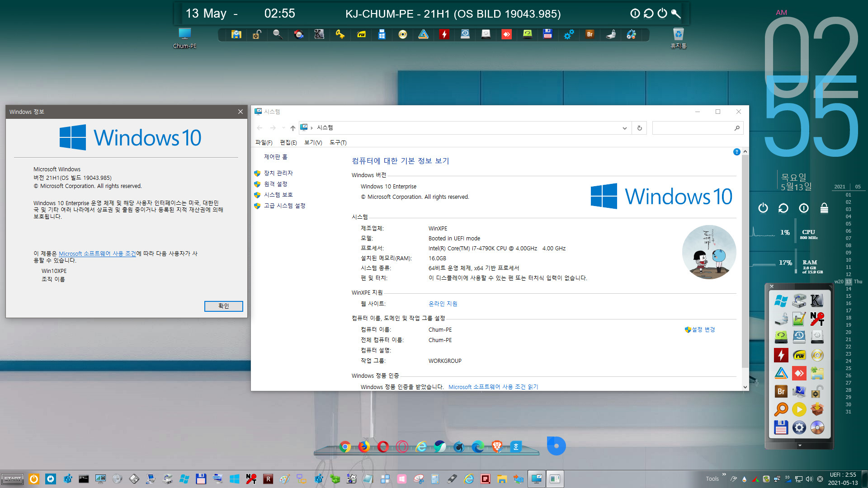Launch AnyDesk from the top toolbar
This screenshot has height=488, width=868.
pyautogui.click(x=506, y=34)
